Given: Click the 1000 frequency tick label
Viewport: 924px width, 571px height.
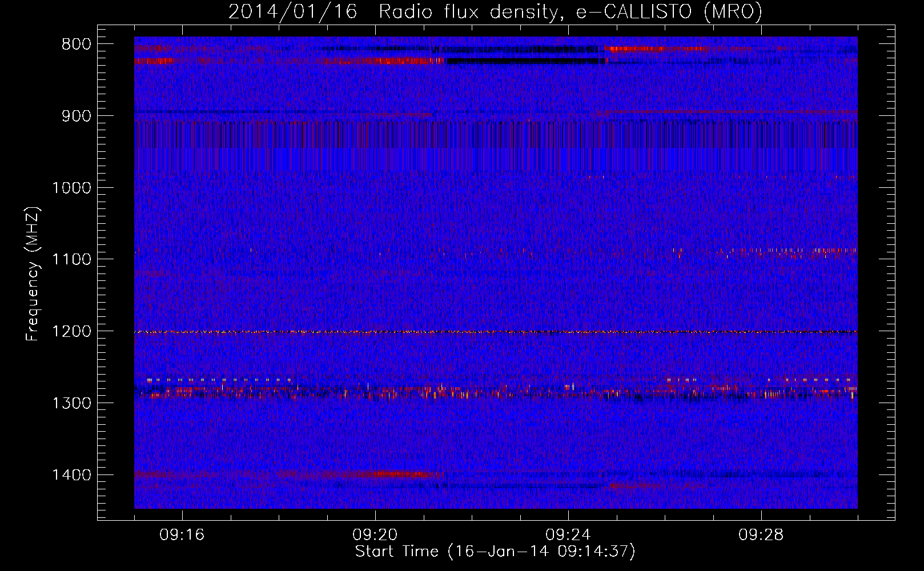Looking at the screenshot, I should [x=71, y=188].
